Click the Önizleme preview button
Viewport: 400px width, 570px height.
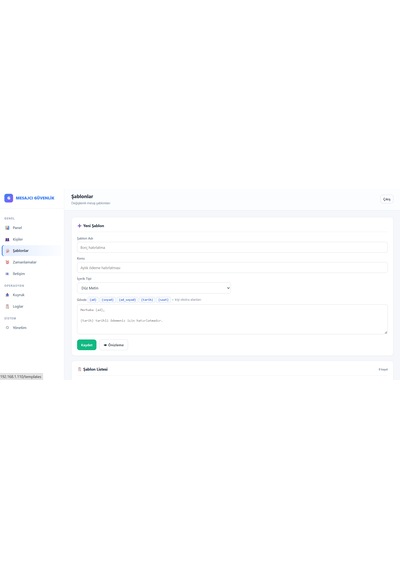pos(113,345)
